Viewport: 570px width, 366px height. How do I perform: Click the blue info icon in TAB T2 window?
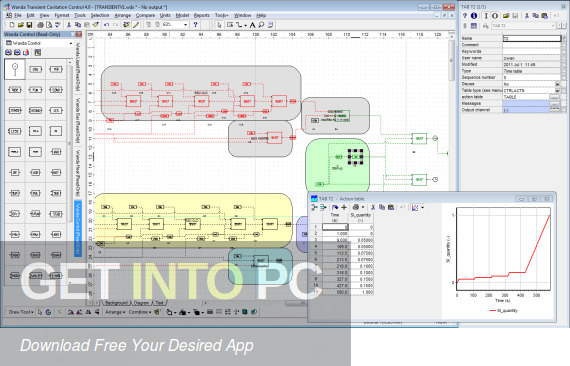coord(474,16)
